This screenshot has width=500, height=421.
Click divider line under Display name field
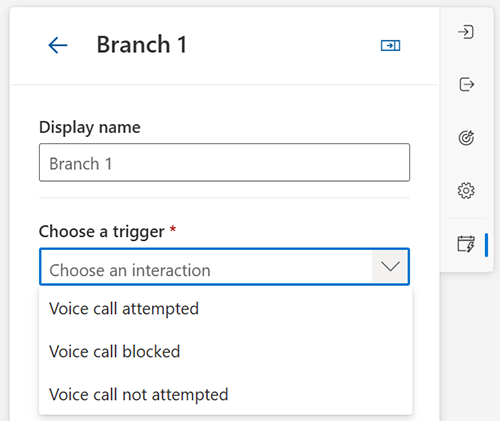click(224, 198)
